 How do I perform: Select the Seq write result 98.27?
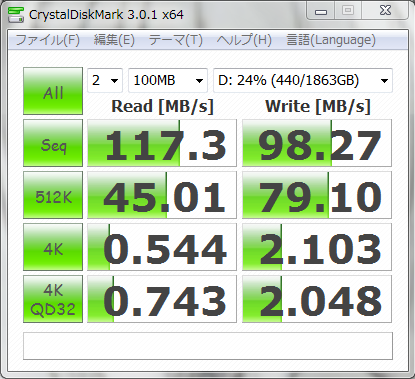pos(317,143)
